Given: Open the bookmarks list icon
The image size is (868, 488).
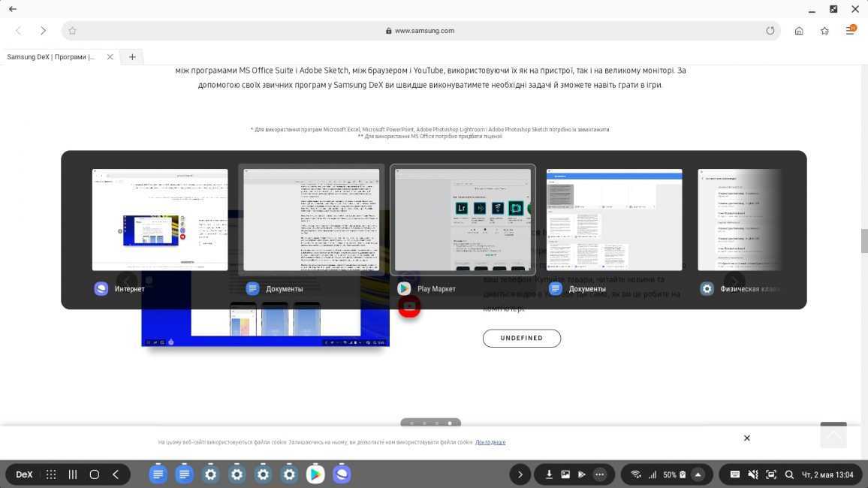Looking at the screenshot, I should pos(824,31).
